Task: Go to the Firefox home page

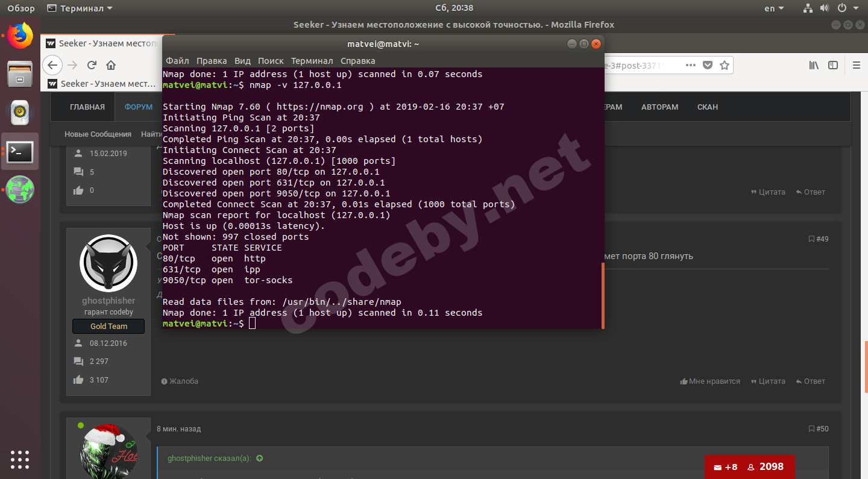Action: (x=111, y=65)
